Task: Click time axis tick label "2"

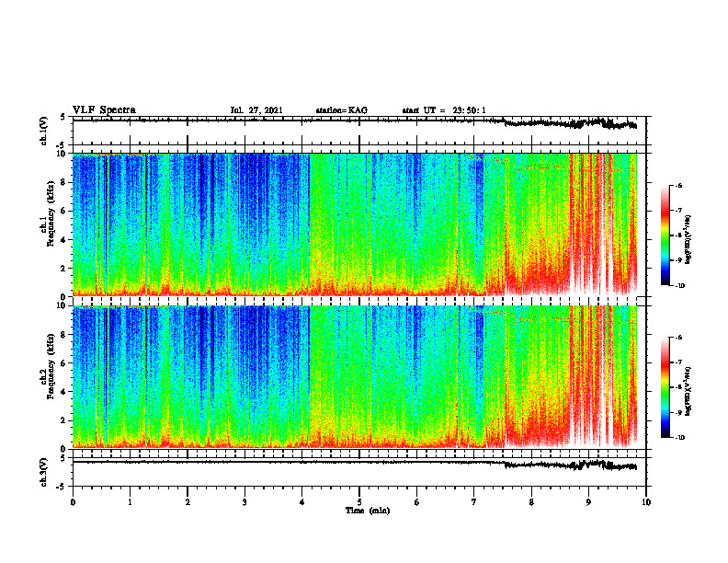Action: click(x=188, y=502)
